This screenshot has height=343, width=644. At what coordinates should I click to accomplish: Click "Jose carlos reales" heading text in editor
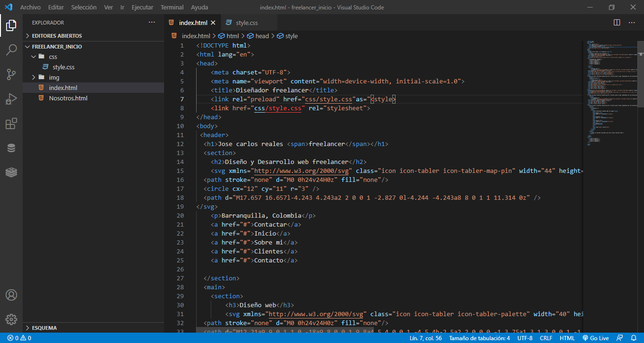(x=251, y=144)
